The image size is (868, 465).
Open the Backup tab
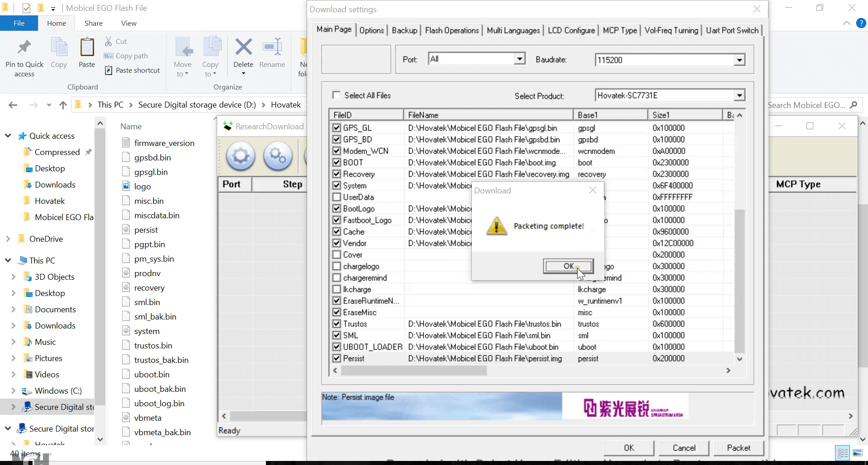pos(404,30)
